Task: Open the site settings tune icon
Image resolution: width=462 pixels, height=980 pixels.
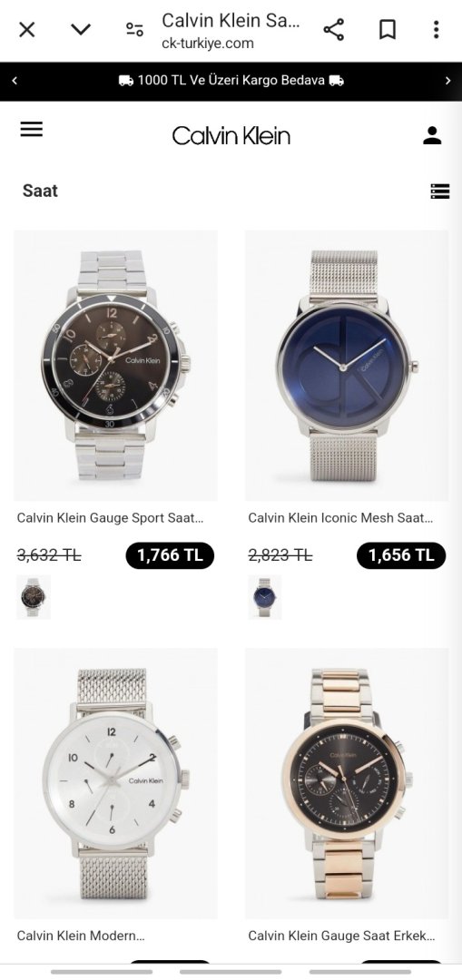Action: coord(134,29)
